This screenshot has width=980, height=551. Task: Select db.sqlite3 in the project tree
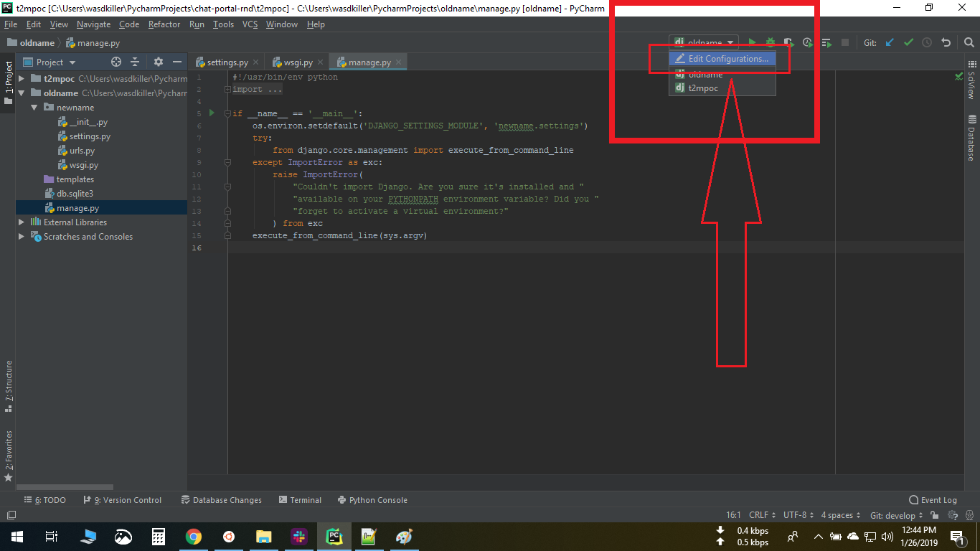tap(75, 194)
